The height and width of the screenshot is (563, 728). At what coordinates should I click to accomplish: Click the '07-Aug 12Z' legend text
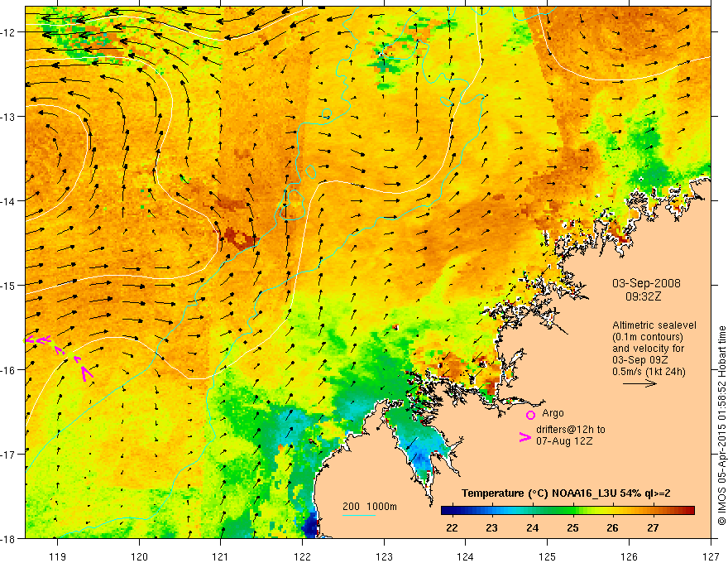[x=564, y=441]
